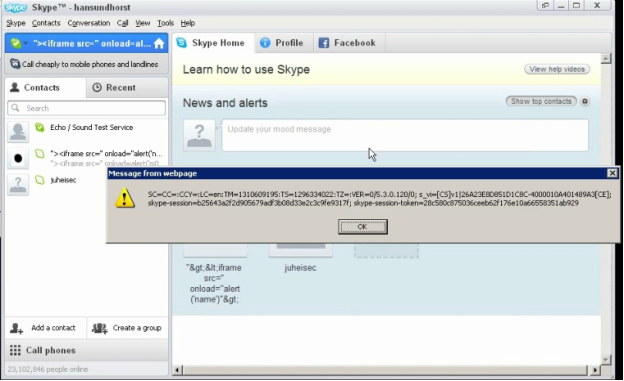This screenshot has width=624, height=381.
Task: Open Call cheaply to mobile phones and landlines
Action: (x=86, y=64)
